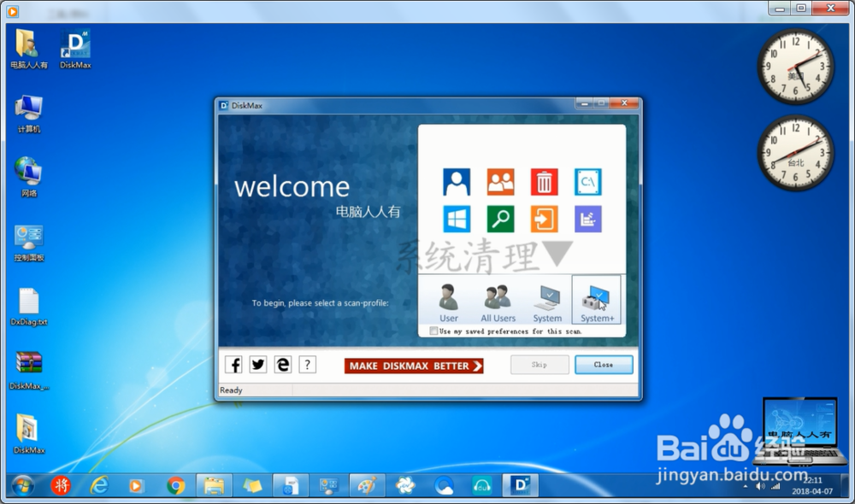This screenshot has width=855, height=504.
Task: Click the 台北 clock gadget
Action: (x=795, y=153)
